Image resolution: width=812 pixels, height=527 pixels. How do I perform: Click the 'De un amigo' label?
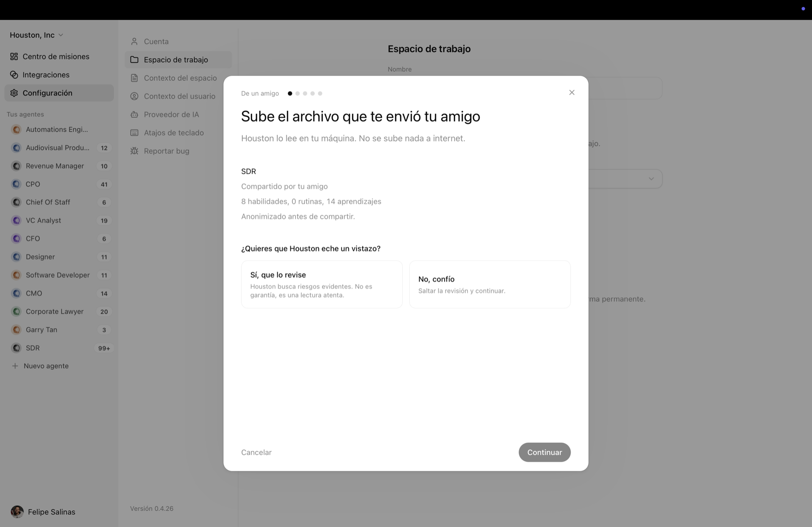click(x=260, y=93)
